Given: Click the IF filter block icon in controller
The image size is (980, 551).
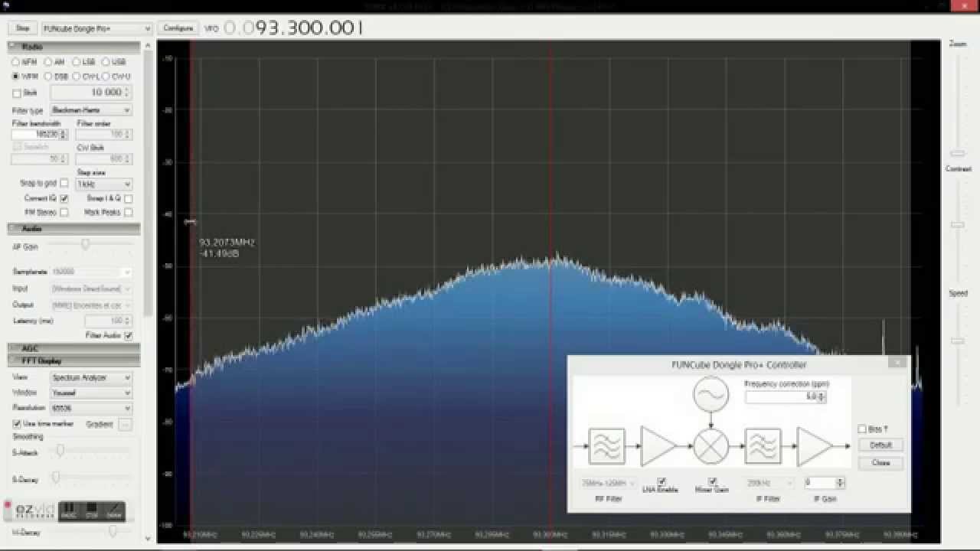Looking at the screenshot, I should pos(763,446).
